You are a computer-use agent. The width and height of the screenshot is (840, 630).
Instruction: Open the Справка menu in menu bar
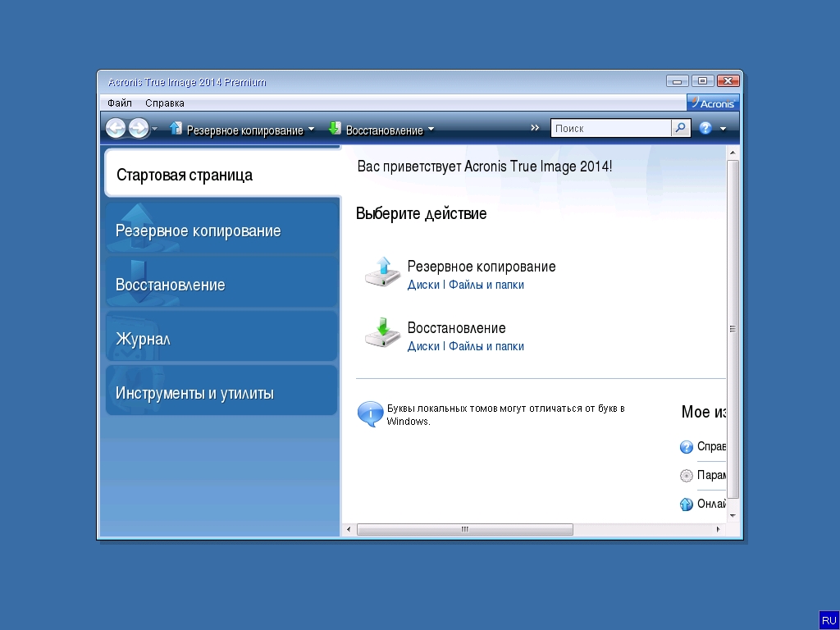tap(165, 103)
